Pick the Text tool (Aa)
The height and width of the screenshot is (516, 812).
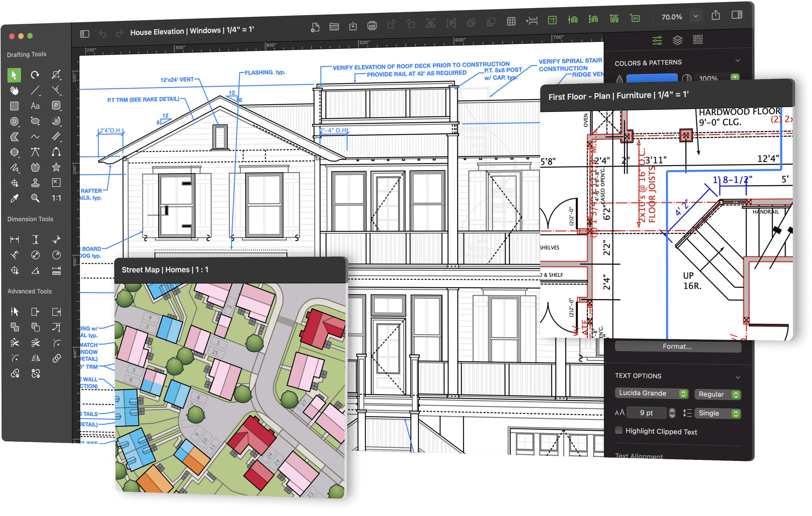click(x=35, y=106)
